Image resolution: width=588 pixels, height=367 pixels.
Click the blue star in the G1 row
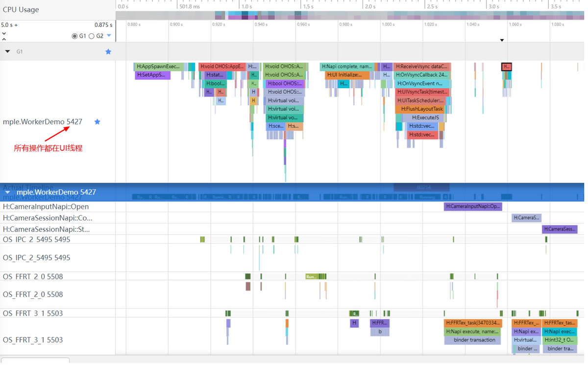[x=108, y=51]
